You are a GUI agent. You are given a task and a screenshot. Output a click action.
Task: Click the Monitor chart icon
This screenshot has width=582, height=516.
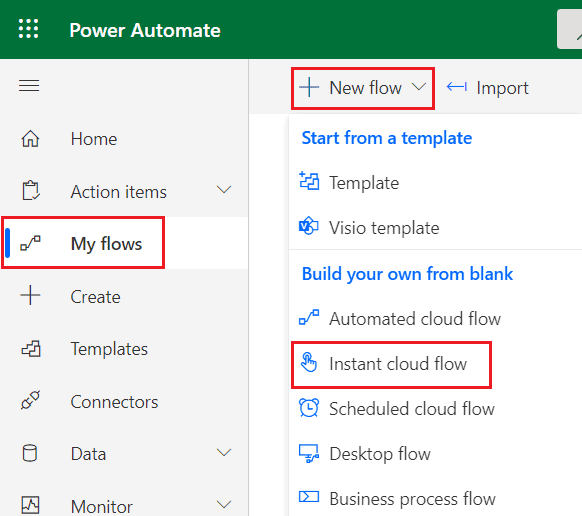30,505
